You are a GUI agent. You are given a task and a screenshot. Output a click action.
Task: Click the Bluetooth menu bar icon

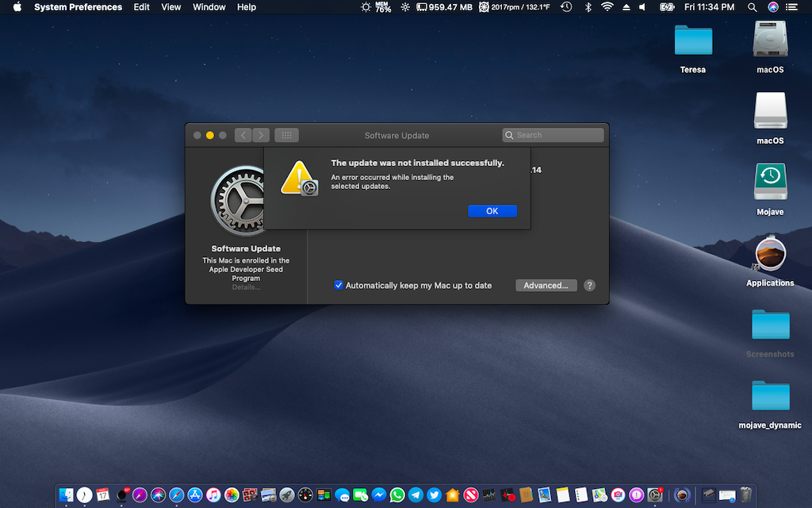point(588,6)
